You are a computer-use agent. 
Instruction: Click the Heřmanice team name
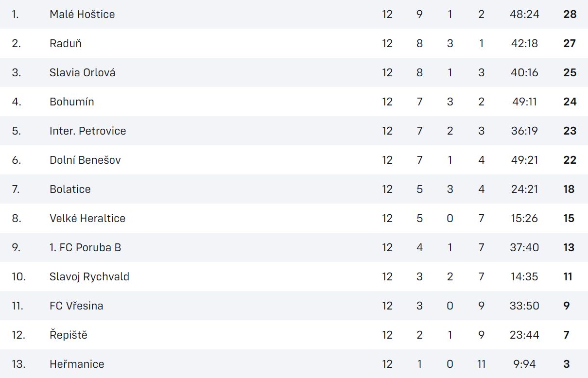tap(77, 364)
